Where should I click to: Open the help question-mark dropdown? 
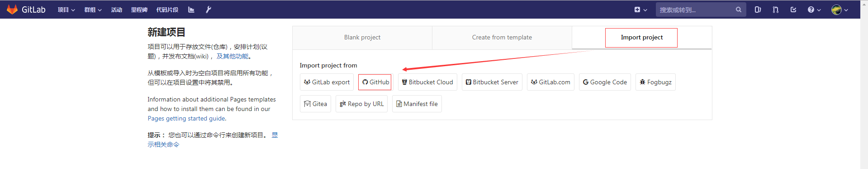(x=814, y=10)
